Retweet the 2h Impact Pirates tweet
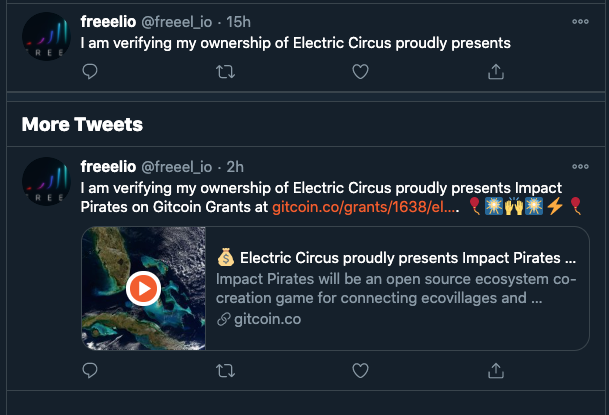609x415 pixels. pos(226,371)
